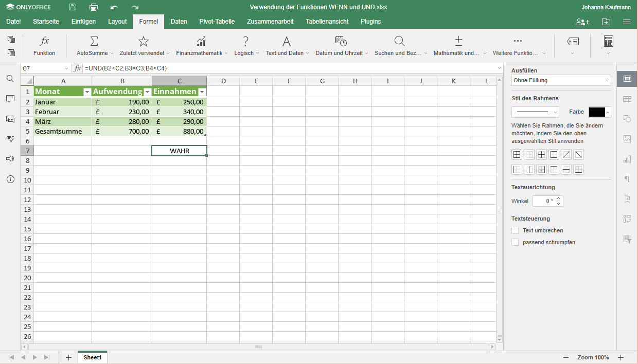The image size is (638, 364).
Task: Click the calculator Berechnung icon
Action: (609, 42)
